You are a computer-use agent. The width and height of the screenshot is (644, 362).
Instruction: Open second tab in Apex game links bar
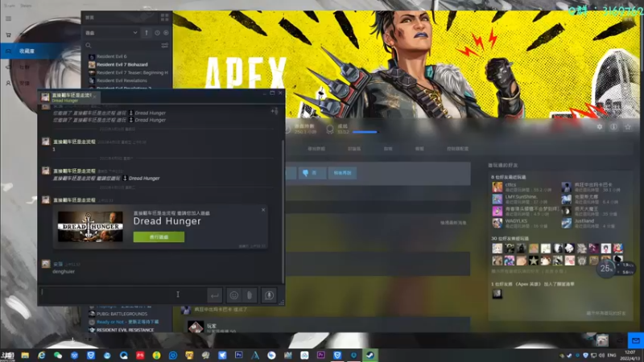pos(354,149)
